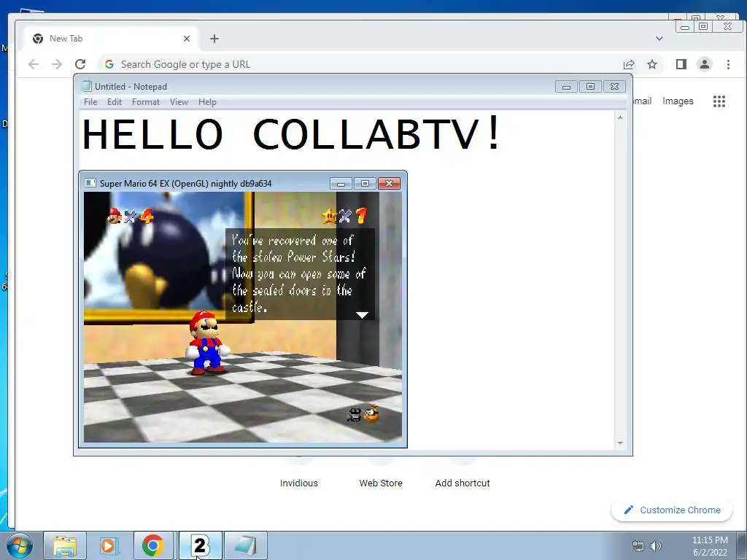This screenshot has height=560, width=747.
Task: Minimize the Notepad window
Action: [x=566, y=87]
